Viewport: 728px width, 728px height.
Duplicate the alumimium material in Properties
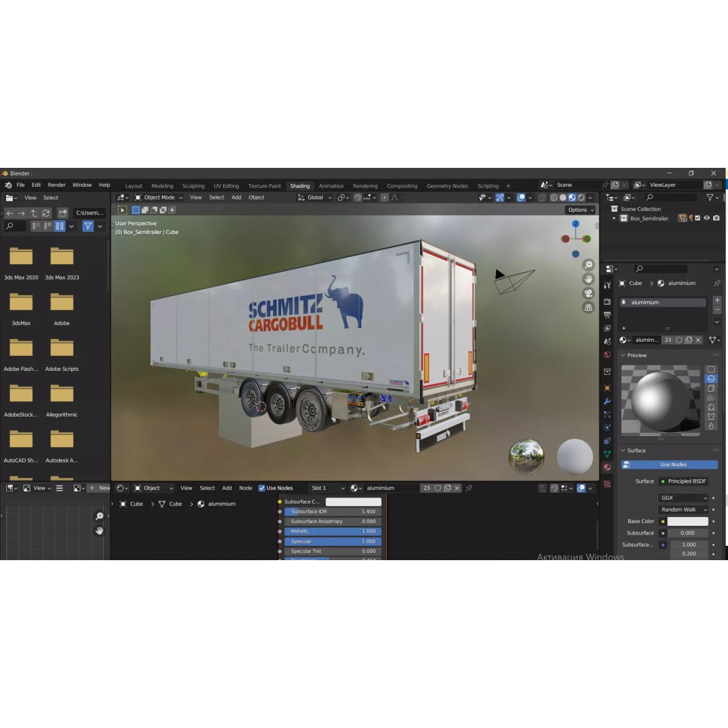click(x=688, y=340)
